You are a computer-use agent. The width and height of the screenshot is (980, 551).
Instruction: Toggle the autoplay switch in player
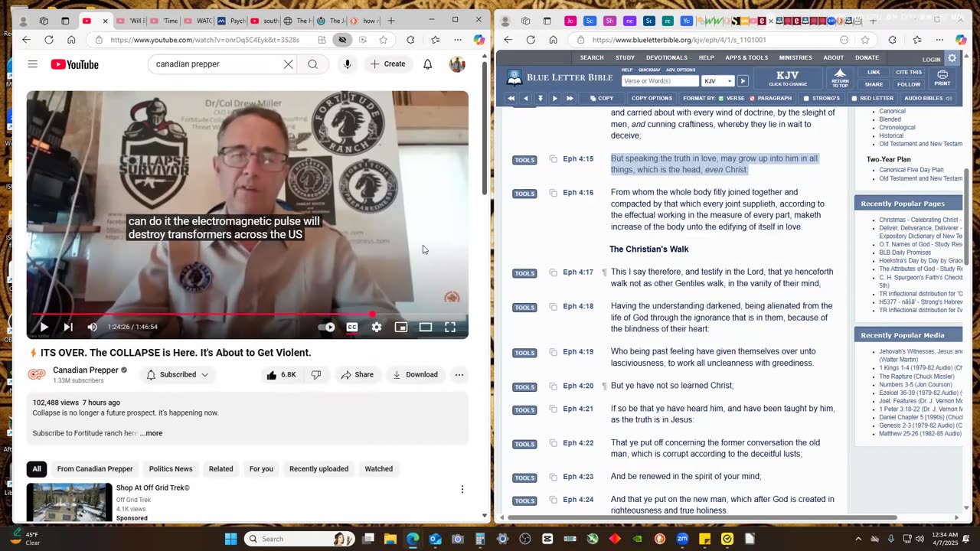click(x=327, y=327)
